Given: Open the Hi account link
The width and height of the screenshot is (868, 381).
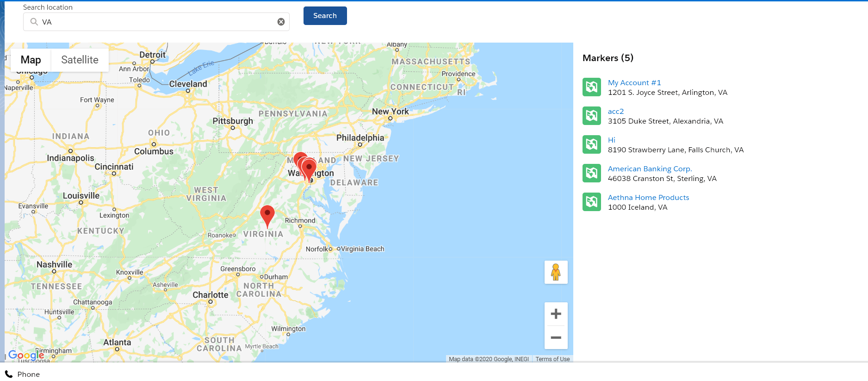Looking at the screenshot, I should click(x=612, y=140).
